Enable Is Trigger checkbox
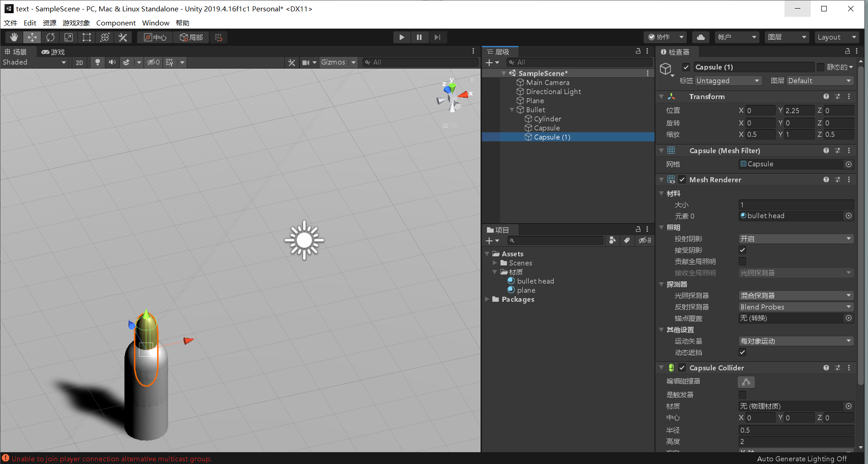 coord(743,394)
